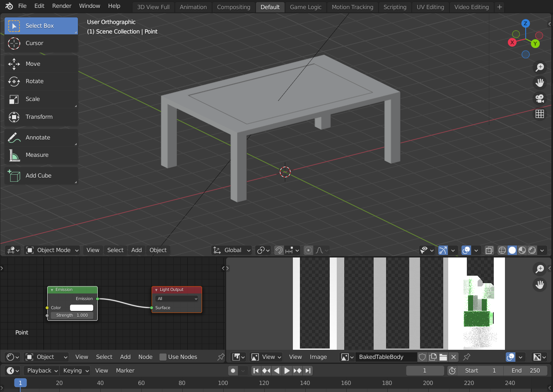Collapse the Emission node
The image size is (553, 392).
click(52, 290)
